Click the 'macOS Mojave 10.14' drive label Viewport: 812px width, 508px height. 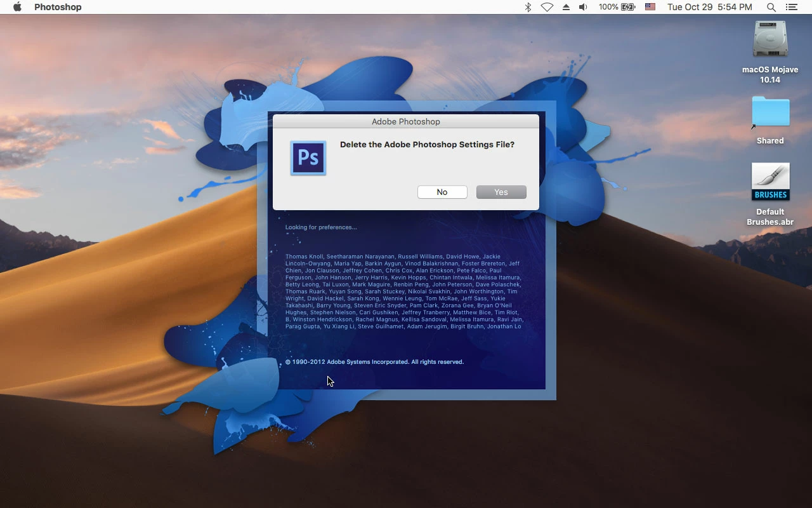click(770, 75)
